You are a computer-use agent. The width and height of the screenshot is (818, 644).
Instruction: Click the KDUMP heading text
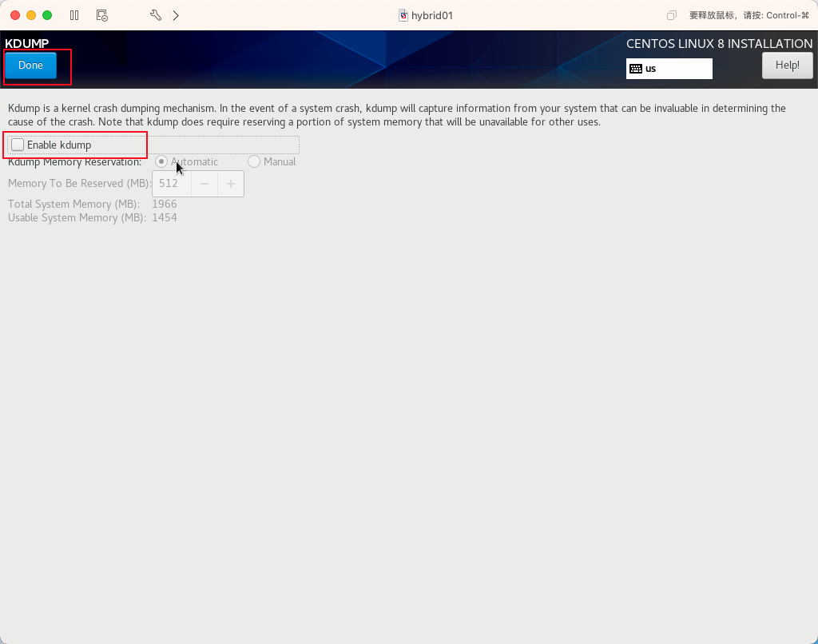tap(27, 43)
